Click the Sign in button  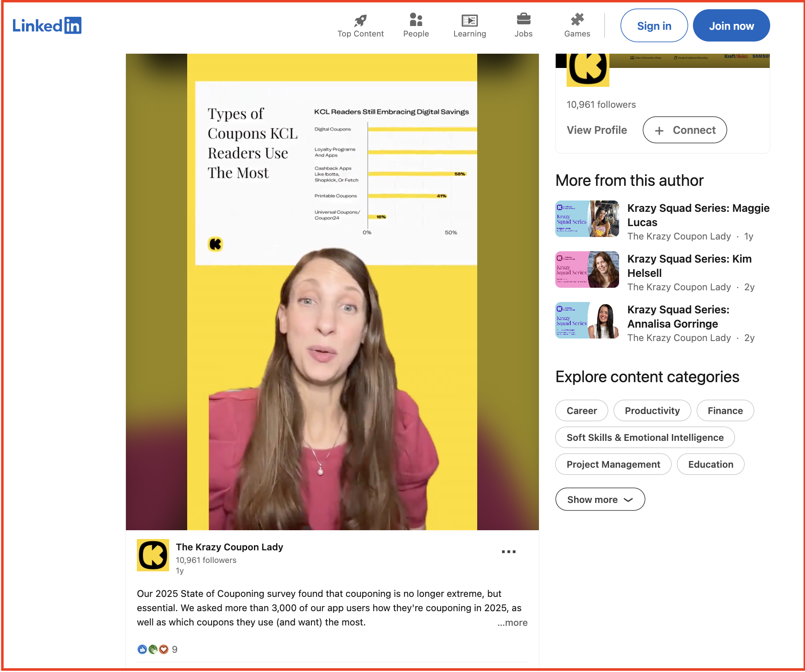[654, 26]
